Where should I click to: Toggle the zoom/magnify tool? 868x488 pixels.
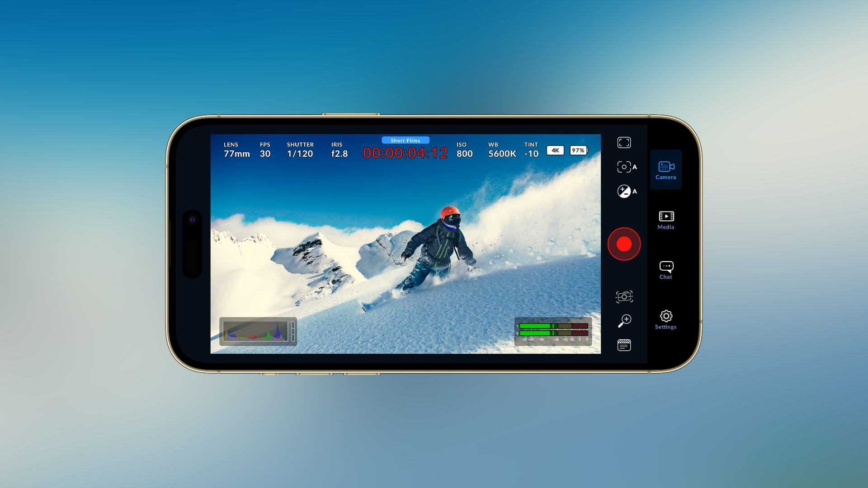(624, 320)
